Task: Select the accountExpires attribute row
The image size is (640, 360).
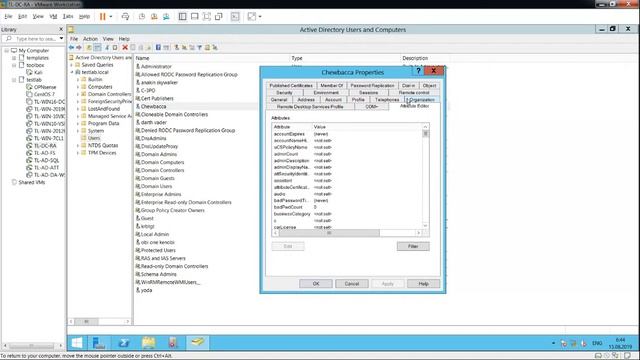Action: click(x=347, y=134)
